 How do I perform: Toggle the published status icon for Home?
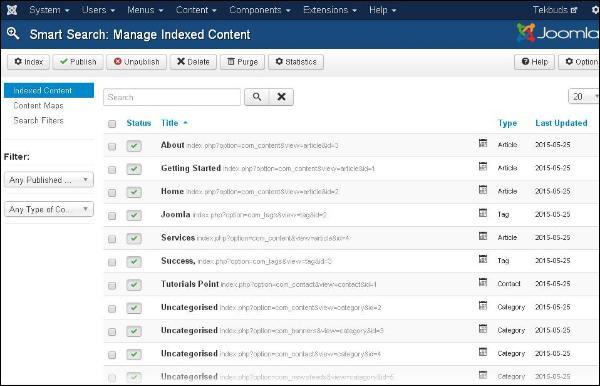click(x=134, y=192)
